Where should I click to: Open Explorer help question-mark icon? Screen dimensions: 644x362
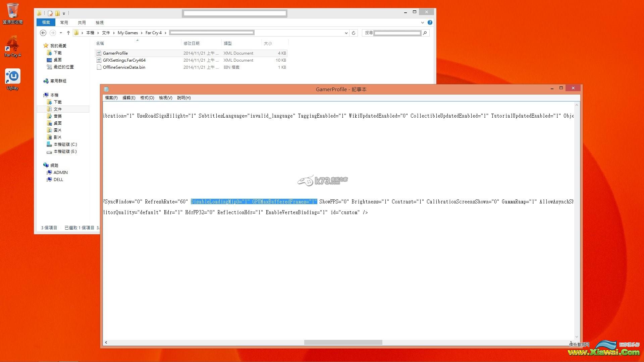click(430, 22)
